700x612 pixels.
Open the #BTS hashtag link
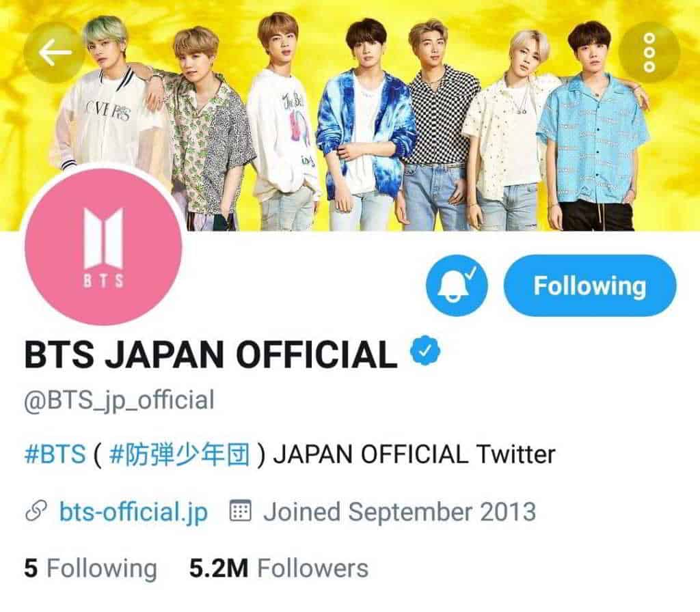tap(55, 454)
